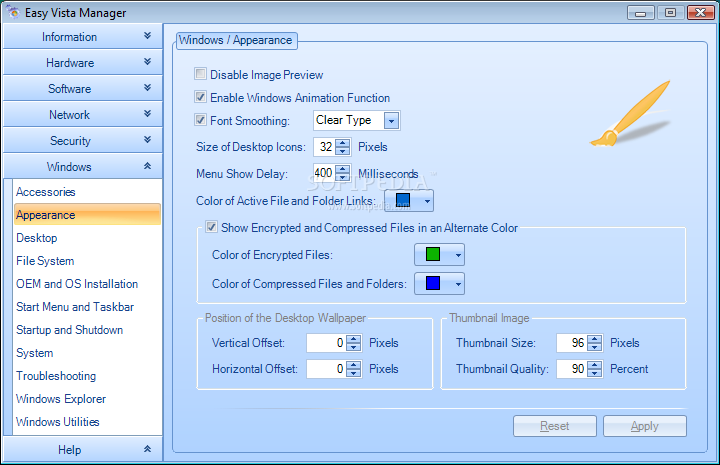Screen dimensions: 720x465
Task: Open the Help category
Action: (x=83, y=449)
